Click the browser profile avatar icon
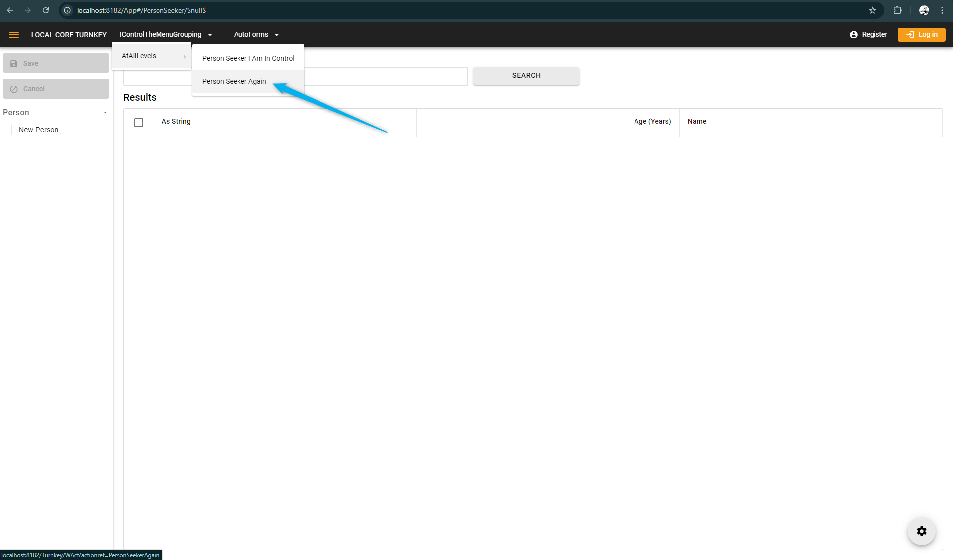 tap(924, 10)
